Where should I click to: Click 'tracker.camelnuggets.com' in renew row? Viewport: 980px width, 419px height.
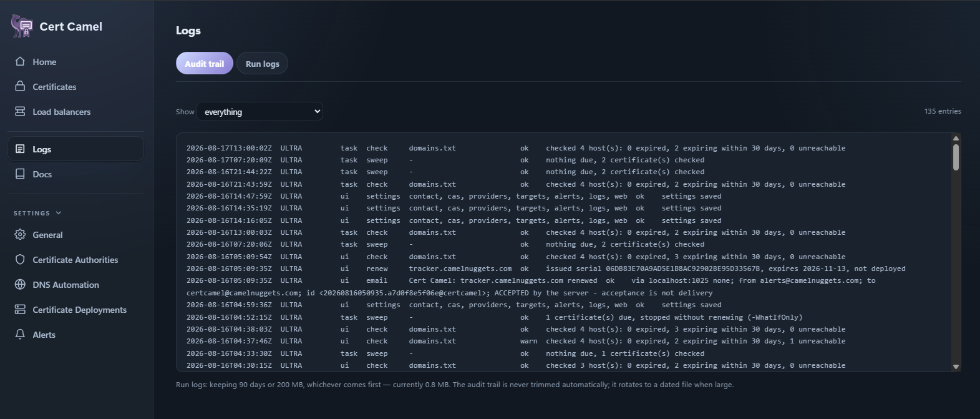[x=460, y=269]
